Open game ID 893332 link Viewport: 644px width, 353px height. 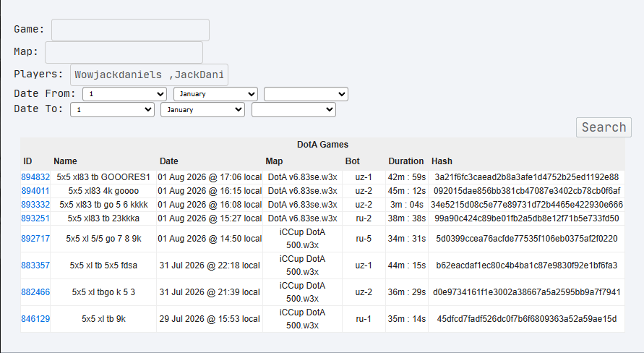click(35, 205)
